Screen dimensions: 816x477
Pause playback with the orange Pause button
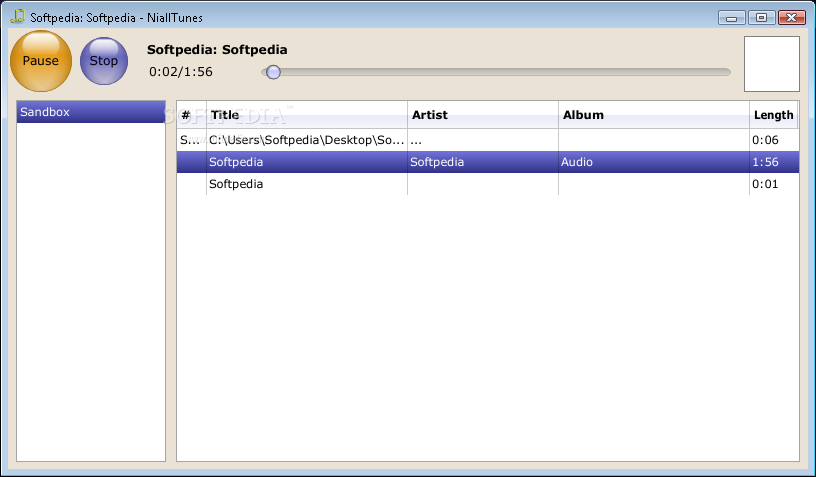[41, 61]
